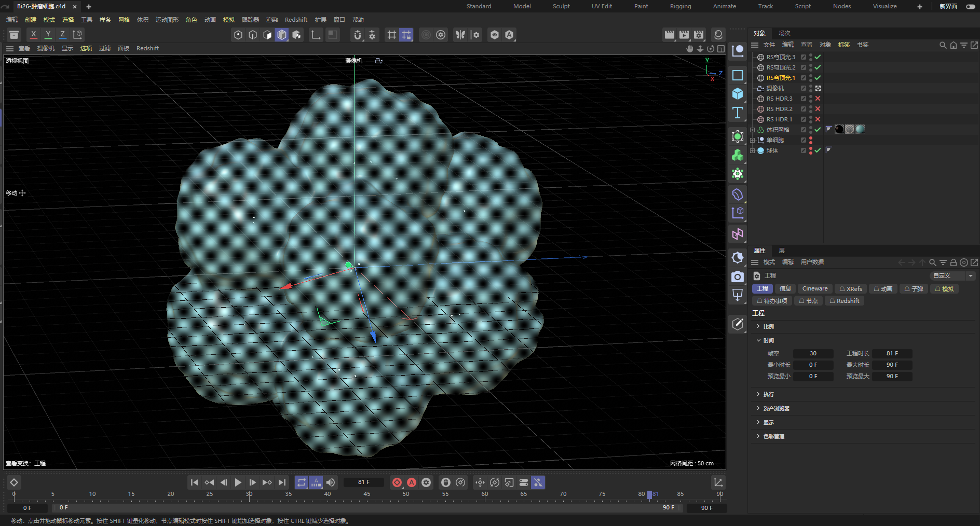Click the green volume builder icon
980x526 pixels.
[x=738, y=155]
